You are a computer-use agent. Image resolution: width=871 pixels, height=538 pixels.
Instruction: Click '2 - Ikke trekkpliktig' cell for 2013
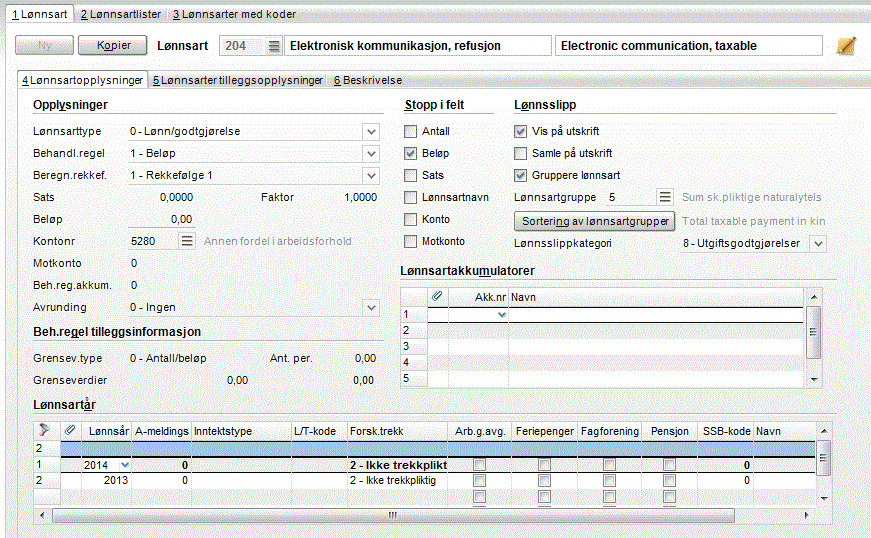397,480
